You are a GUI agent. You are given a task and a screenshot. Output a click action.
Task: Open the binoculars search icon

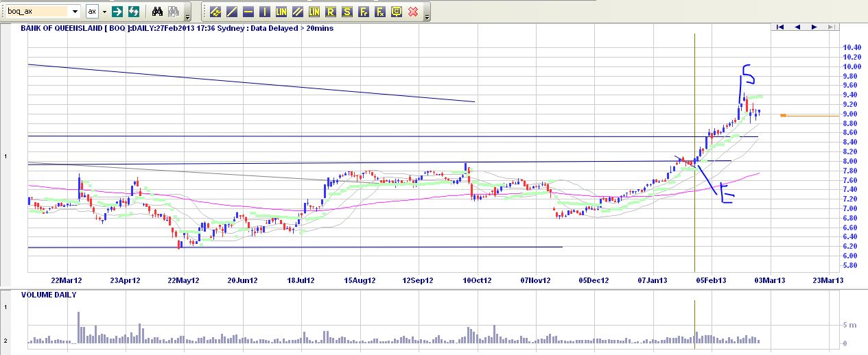(157, 12)
